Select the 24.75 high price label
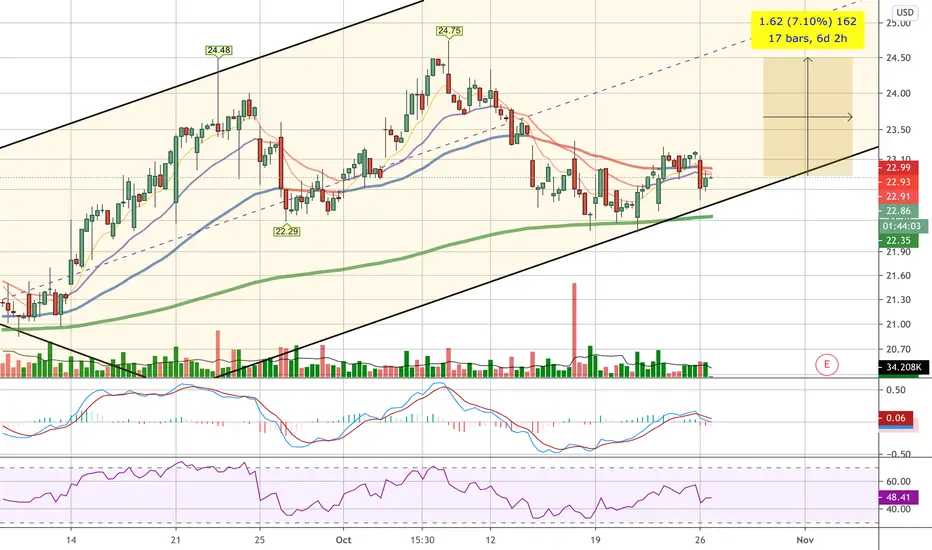Screen dimensions: 932x550 pyautogui.click(x=449, y=31)
